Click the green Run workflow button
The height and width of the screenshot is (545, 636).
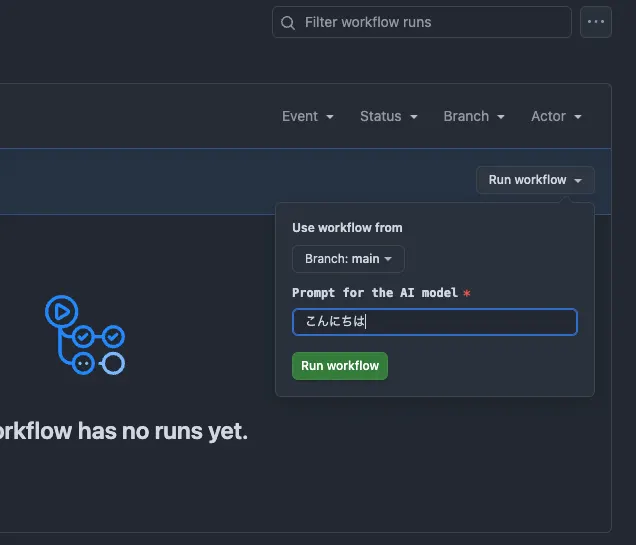[340, 366]
